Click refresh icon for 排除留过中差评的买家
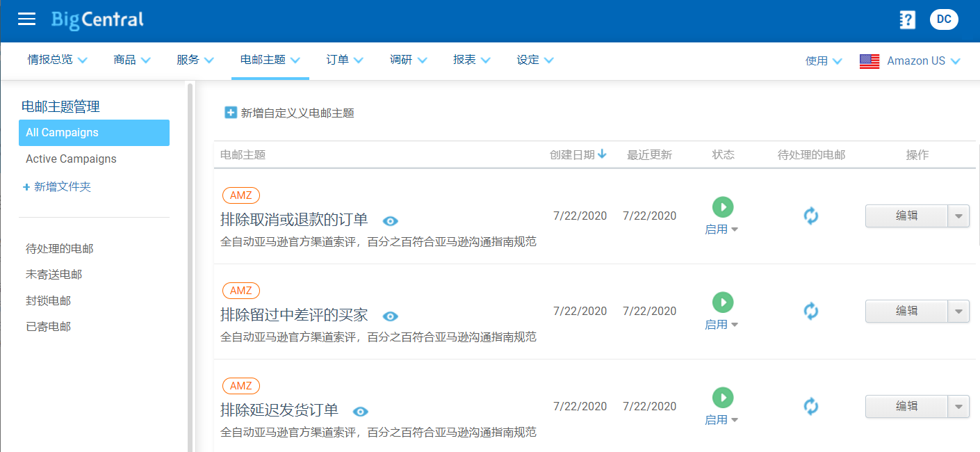980x452 pixels. [810, 311]
